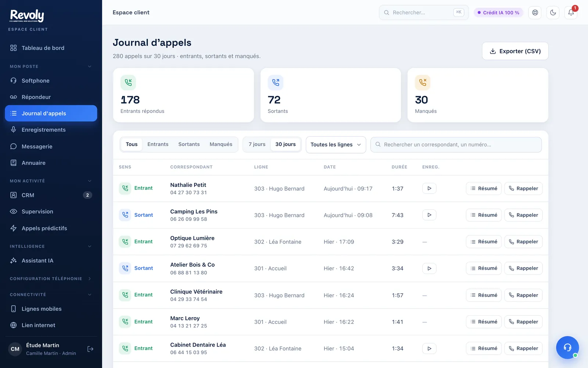588x368 pixels.
Task: Open Messagerie in the sidebar
Action: [x=51, y=146]
